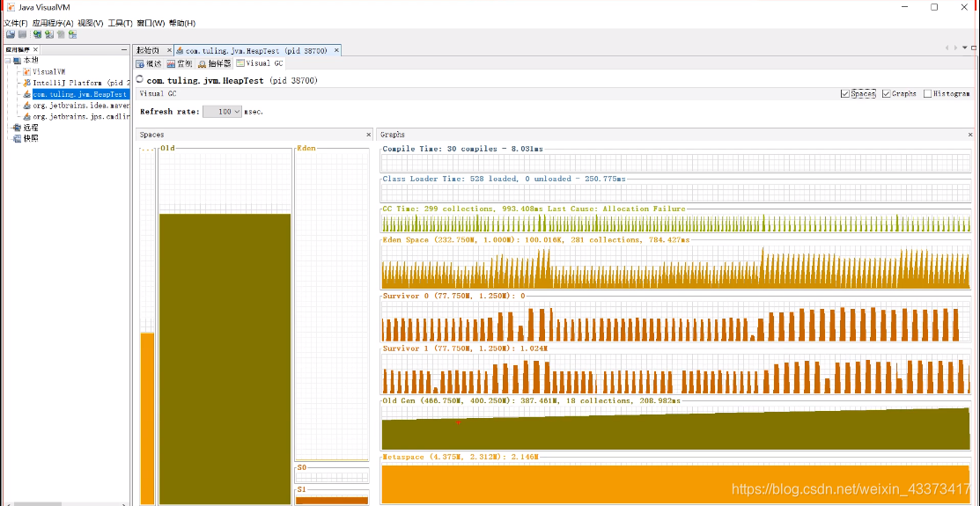
Task: Click the Add Remote Host toolbar icon
Action: click(38, 34)
